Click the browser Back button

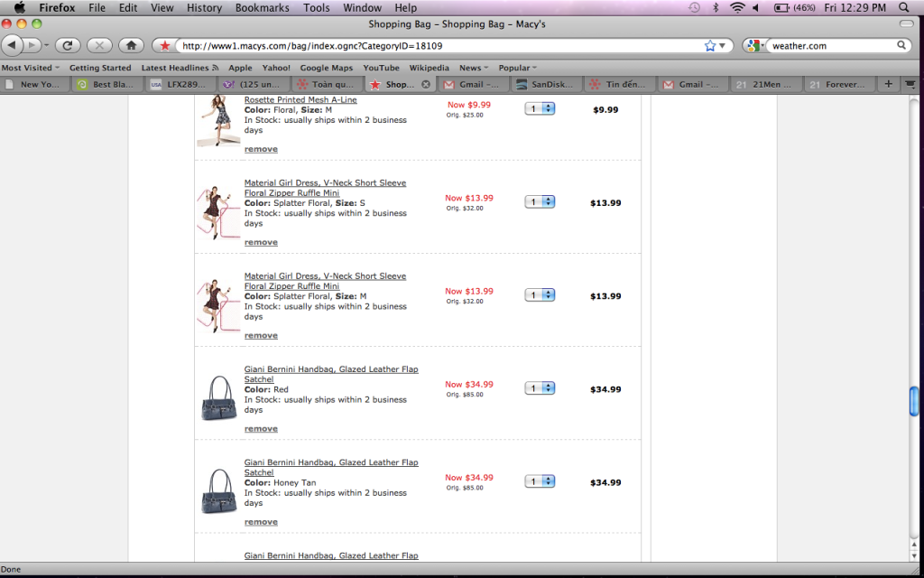point(14,45)
